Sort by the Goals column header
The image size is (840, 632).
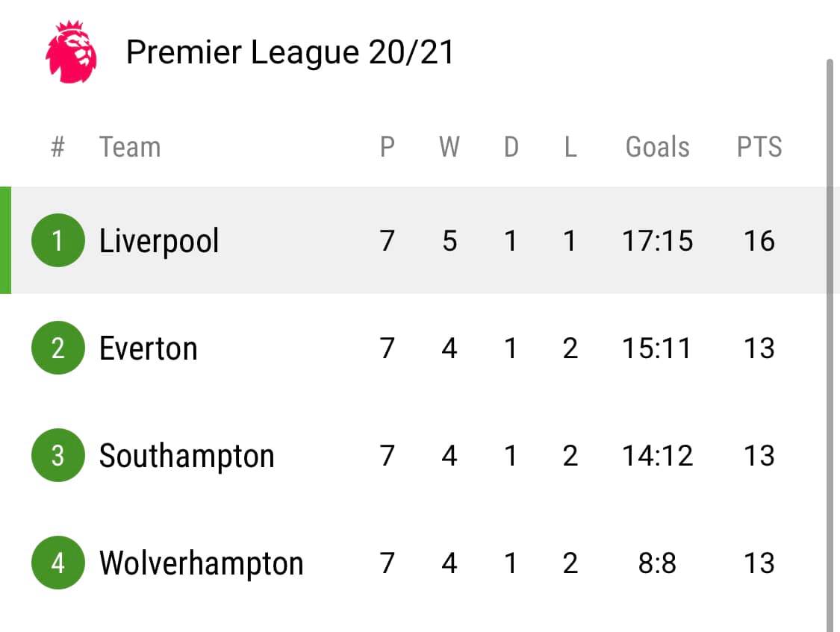pyautogui.click(x=657, y=147)
